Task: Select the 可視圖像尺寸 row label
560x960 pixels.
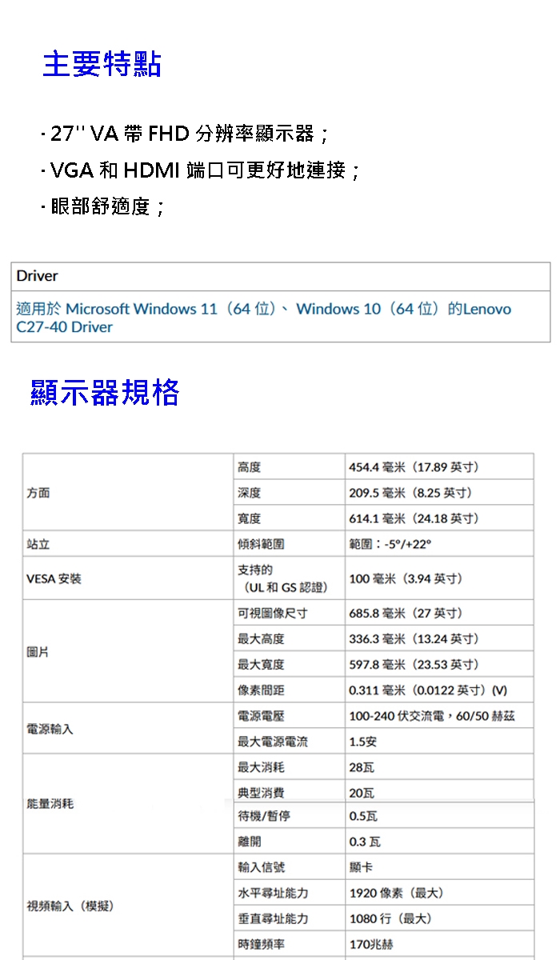Action: pyautogui.click(x=272, y=613)
